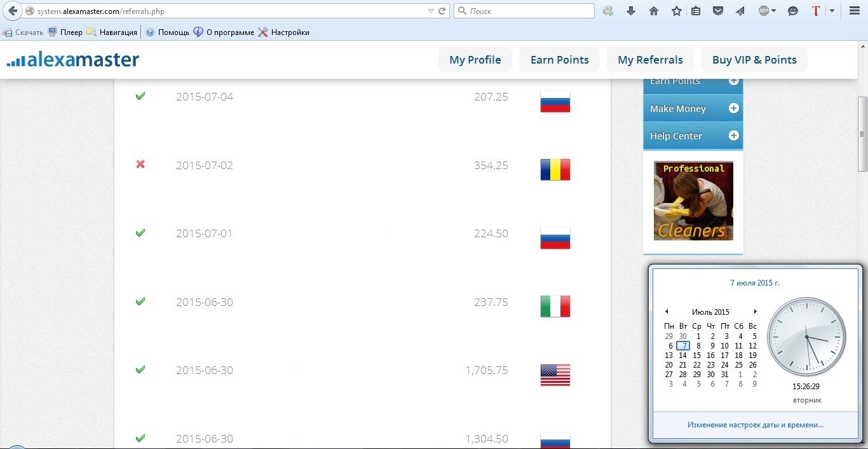
Task: Open the My Referrals tab
Action: (650, 60)
